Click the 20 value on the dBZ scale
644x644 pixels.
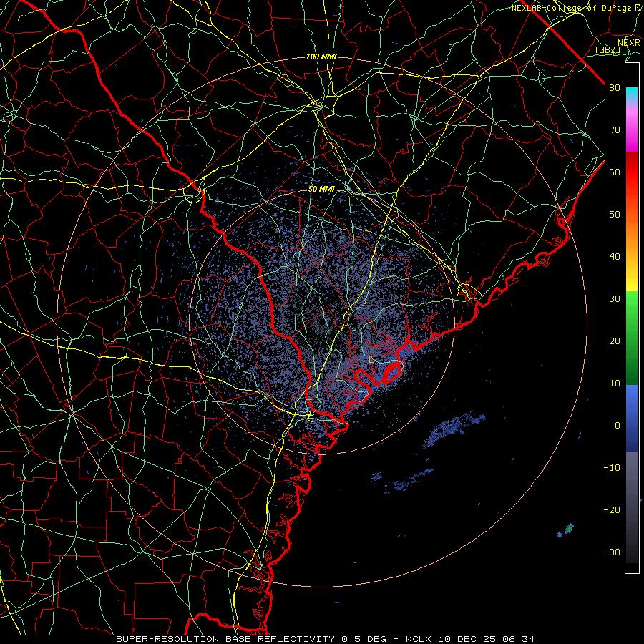(615, 341)
